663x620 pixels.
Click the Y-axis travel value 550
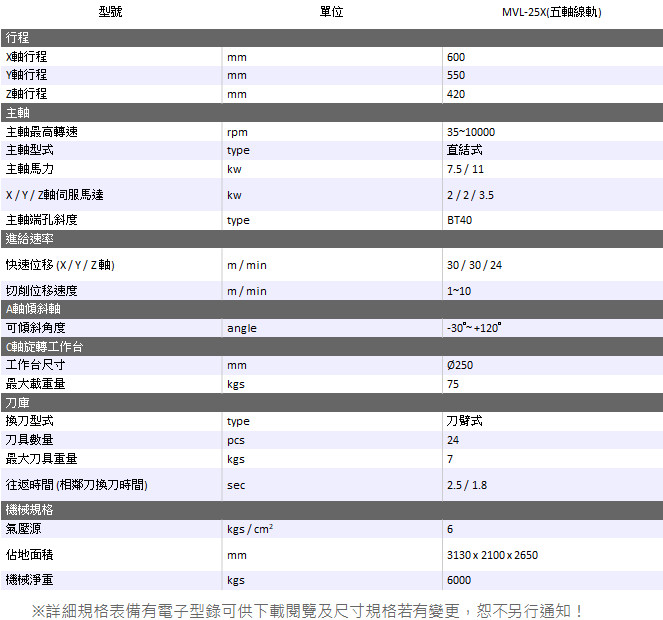[x=456, y=75]
